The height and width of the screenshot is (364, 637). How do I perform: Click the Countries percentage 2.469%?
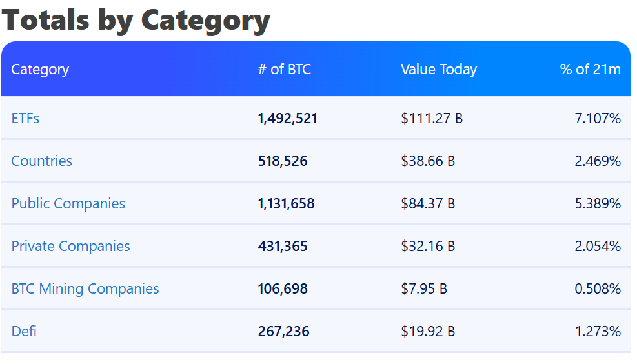(x=598, y=161)
